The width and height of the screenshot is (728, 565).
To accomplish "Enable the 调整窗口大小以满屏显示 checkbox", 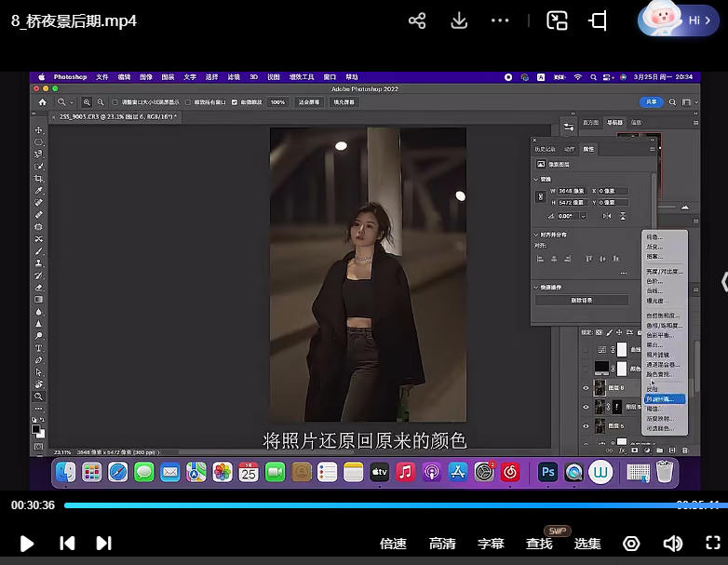I will 115,101.
